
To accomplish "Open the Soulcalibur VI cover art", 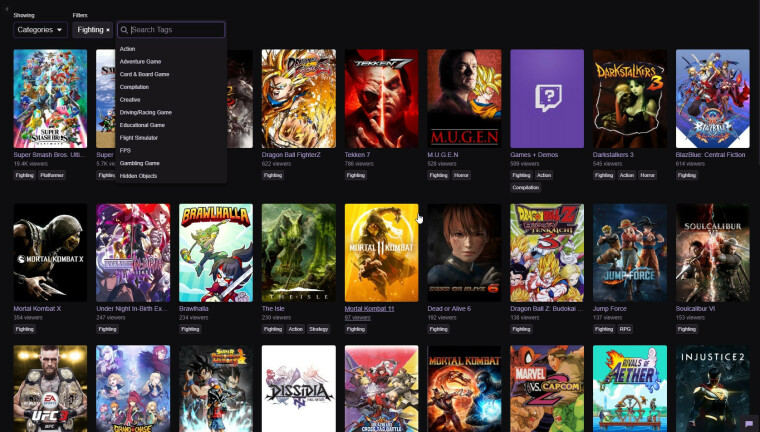I will point(712,253).
